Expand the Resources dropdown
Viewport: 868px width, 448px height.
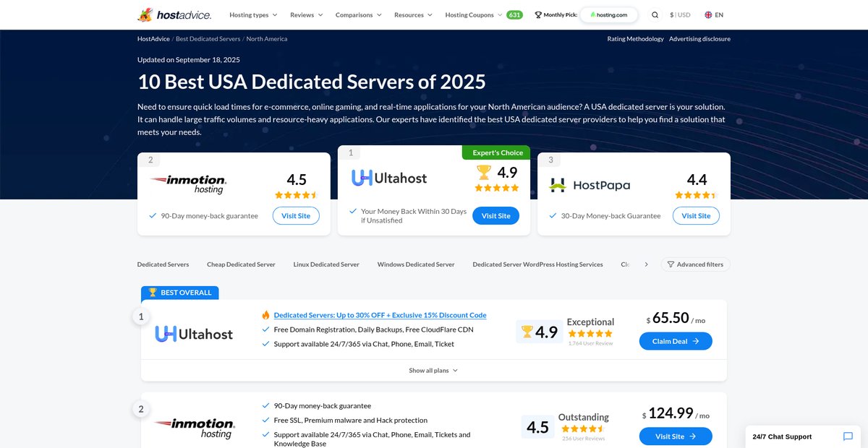[x=413, y=14]
